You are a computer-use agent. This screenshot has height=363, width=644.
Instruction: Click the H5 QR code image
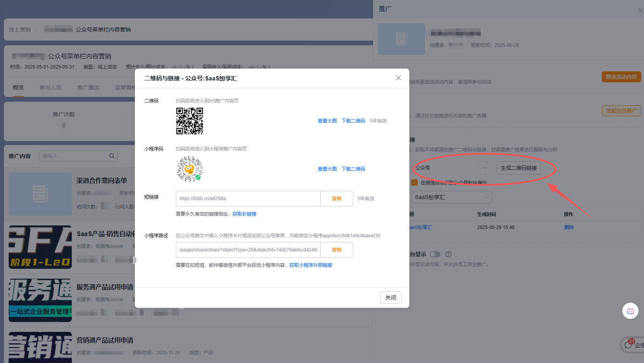pos(190,121)
